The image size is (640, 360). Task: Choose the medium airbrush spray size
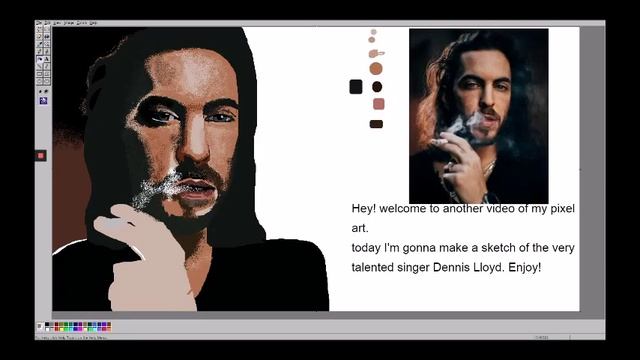[x=46, y=91]
